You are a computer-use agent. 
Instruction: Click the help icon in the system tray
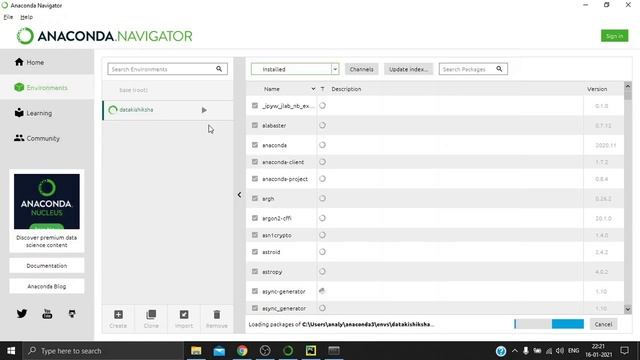[x=501, y=351]
